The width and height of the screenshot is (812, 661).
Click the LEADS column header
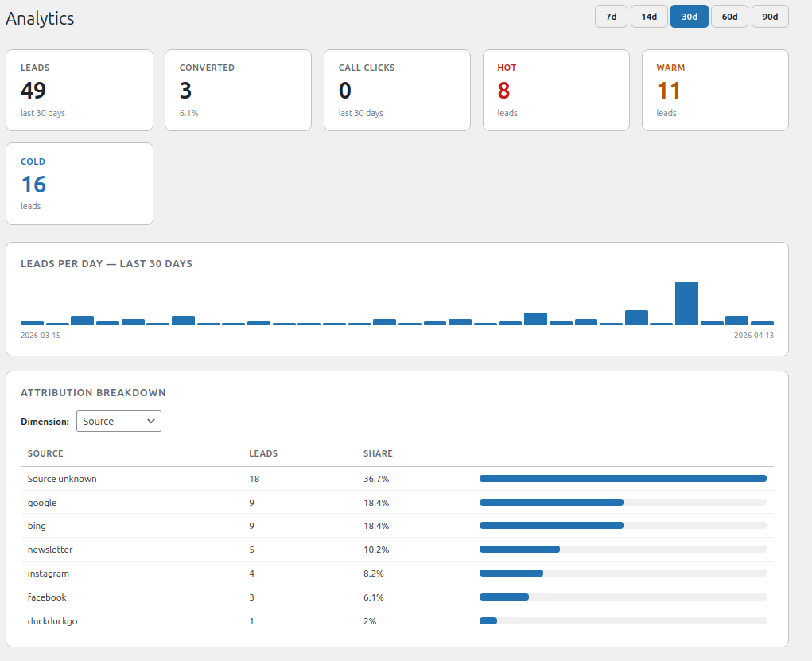(263, 453)
